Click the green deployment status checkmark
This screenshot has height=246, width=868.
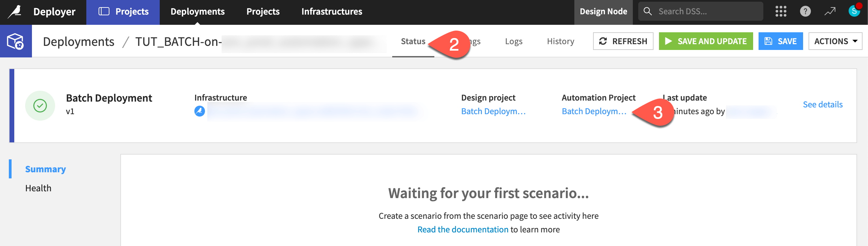pos(40,106)
